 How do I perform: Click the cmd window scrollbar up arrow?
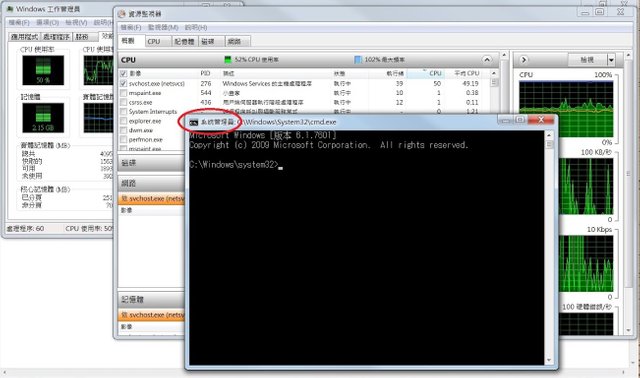click(549, 135)
